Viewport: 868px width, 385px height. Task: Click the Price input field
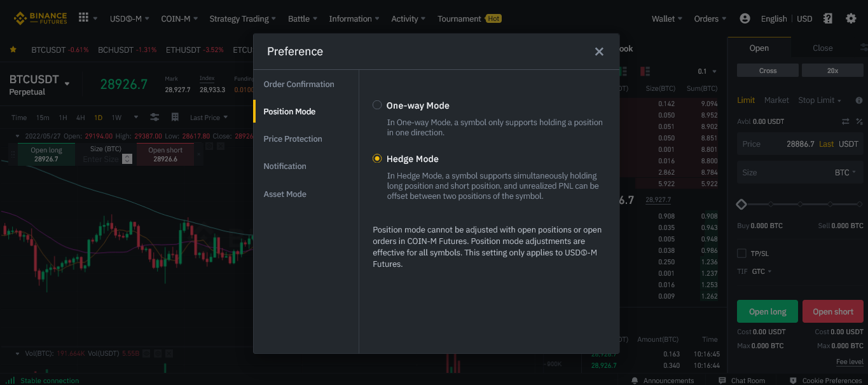800,144
